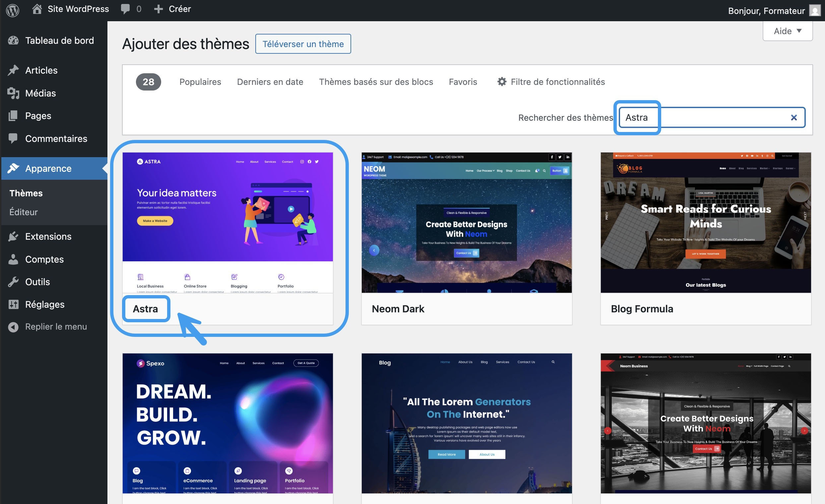This screenshot has width=825, height=504.
Task: Expand the Aide help dropdown
Action: tap(788, 31)
